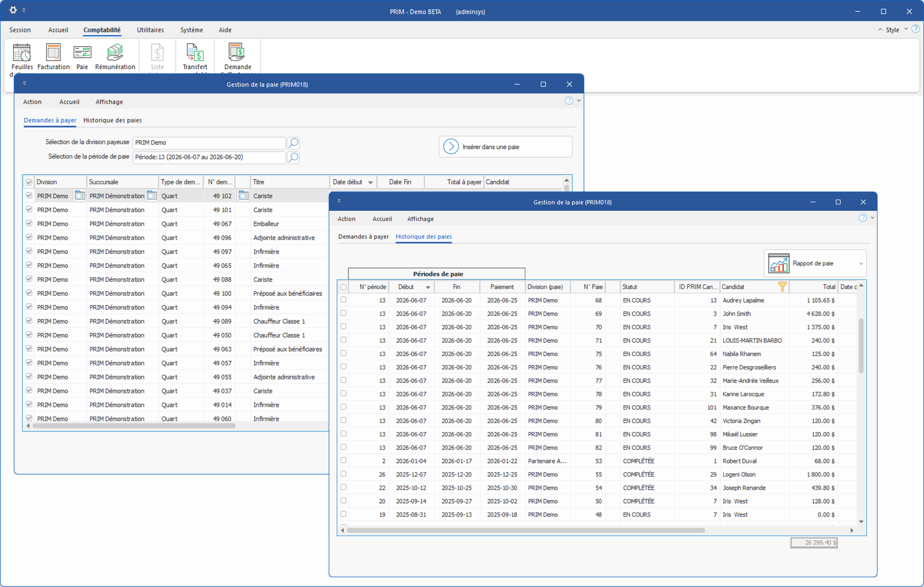Click the Candidat column filter funnel icon
The image size is (924, 587).
pyautogui.click(x=782, y=286)
